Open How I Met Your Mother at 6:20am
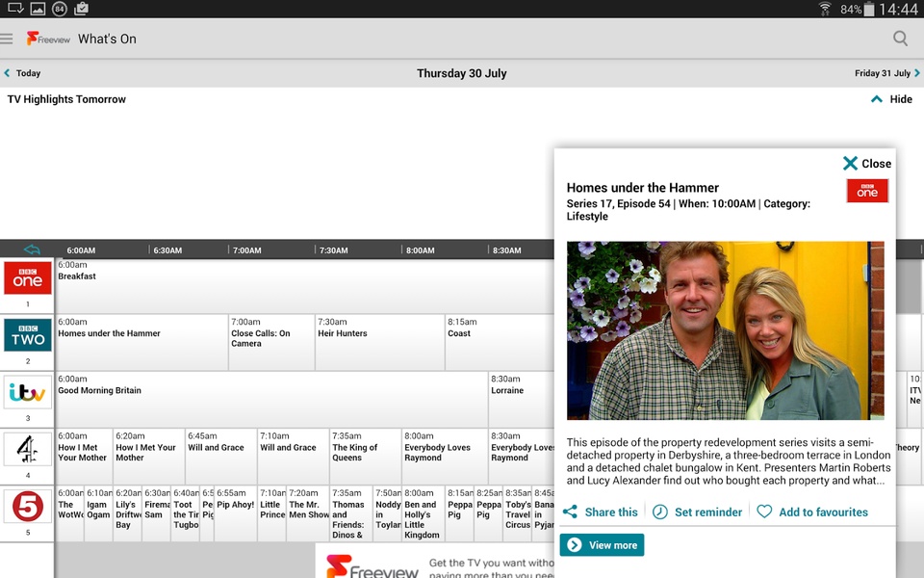This screenshot has height=578, width=924. coord(148,457)
